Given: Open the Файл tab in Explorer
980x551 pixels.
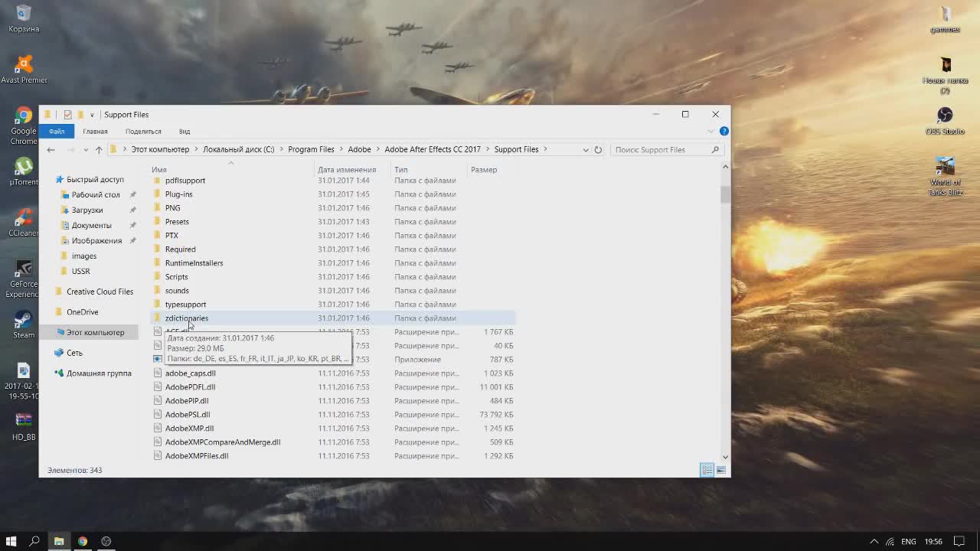Looking at the screenshot, I should pyautogui.click(x=57, y=132).
